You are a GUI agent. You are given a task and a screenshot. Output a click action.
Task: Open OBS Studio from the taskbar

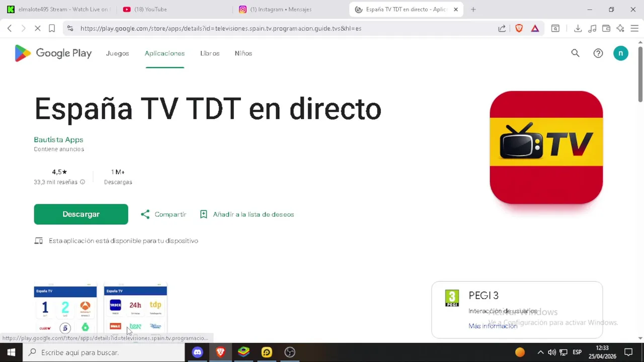point(290,352)
